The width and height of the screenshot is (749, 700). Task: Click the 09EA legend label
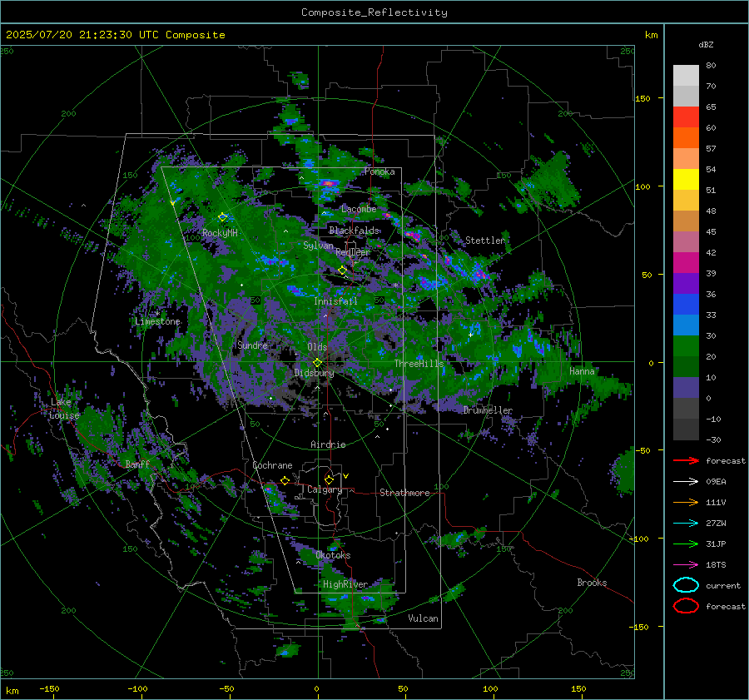click(716, 482)
